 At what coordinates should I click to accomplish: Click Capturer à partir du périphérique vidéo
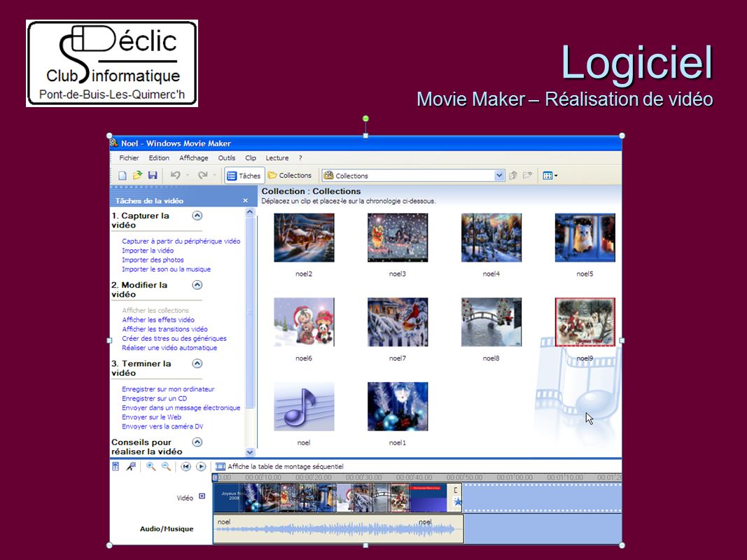(181, 241)
